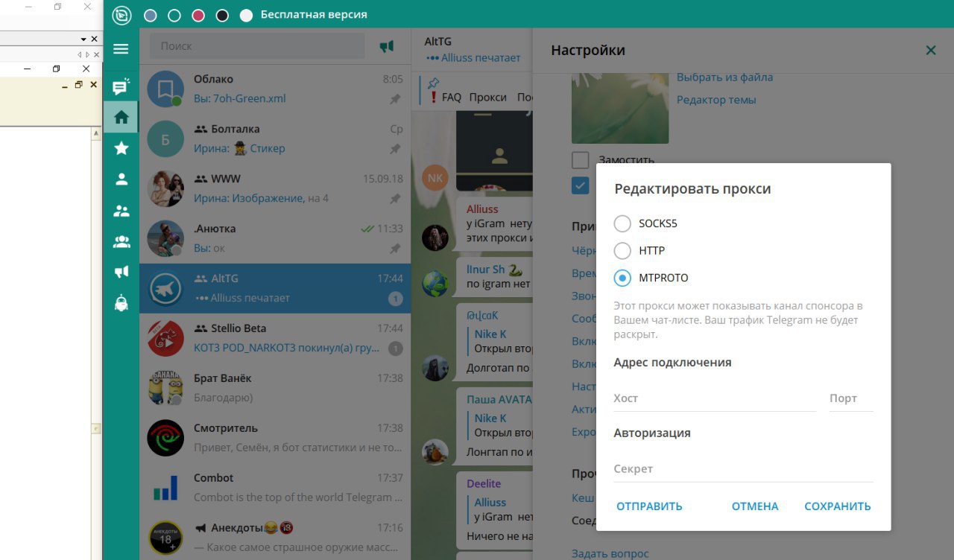954x560 pixels.
Task: Click the NK user avatar in chat
Action: click(x=435, y=177)
